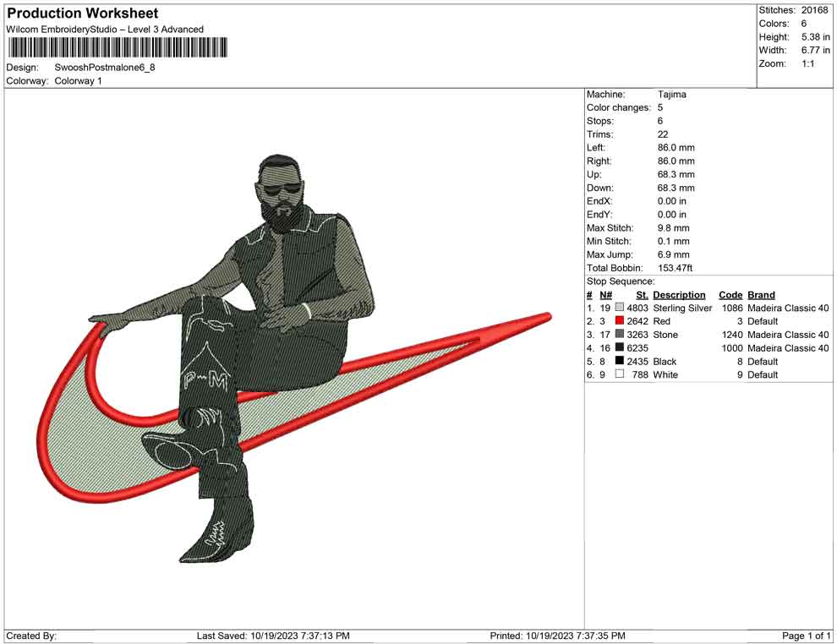Click the code '1086' in row 1
This screenshot has width=837, height=644.
click(x=732, y=308)
